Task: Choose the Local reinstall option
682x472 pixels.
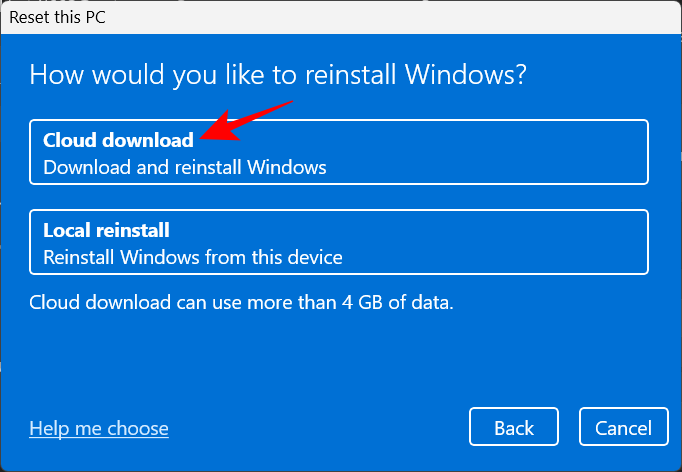Action: [x=338, y=242]
